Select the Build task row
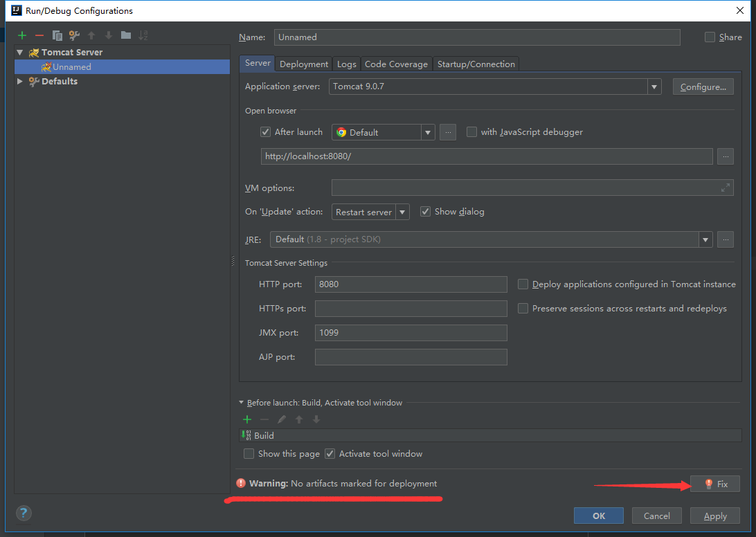This screenshot has height=537, width=756. (490, 435)
